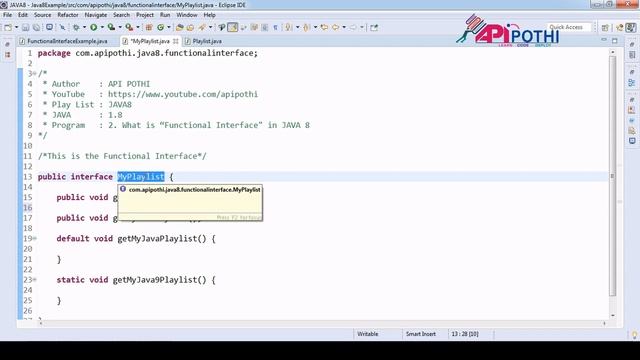Open the Project menu

tap(145, 15)
